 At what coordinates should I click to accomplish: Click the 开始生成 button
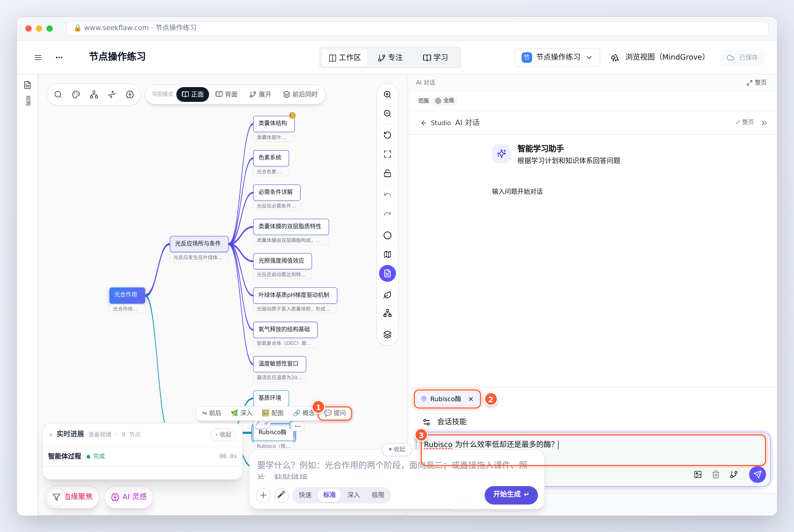(x=511, y=495)
